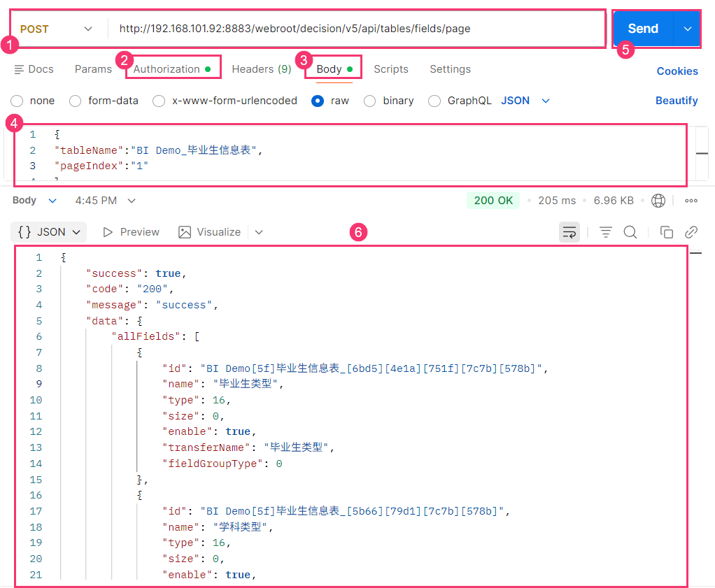Click the "code": "200" response line
Viewport: 715px width, 588px height.
click(130, 289)
